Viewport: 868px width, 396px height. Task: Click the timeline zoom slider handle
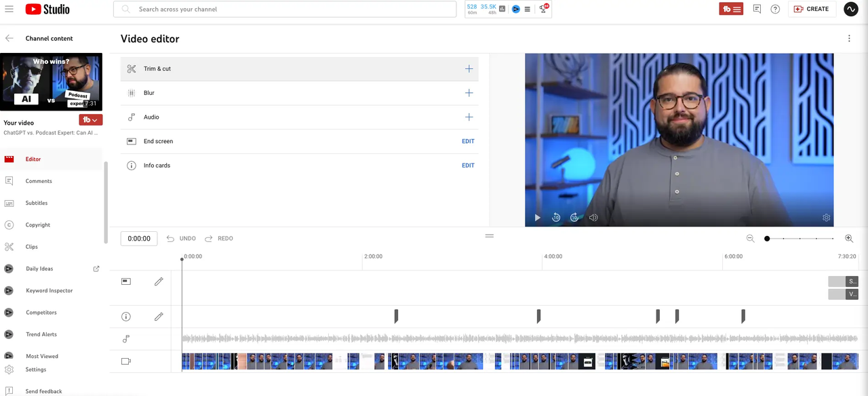point(767,239)
